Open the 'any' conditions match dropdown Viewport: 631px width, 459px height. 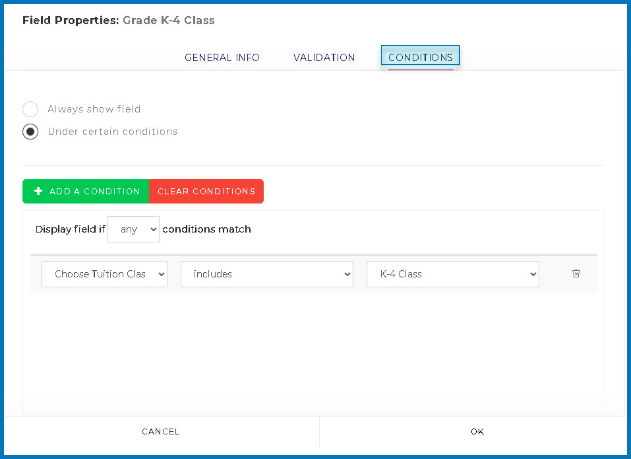tap(133, 229)
